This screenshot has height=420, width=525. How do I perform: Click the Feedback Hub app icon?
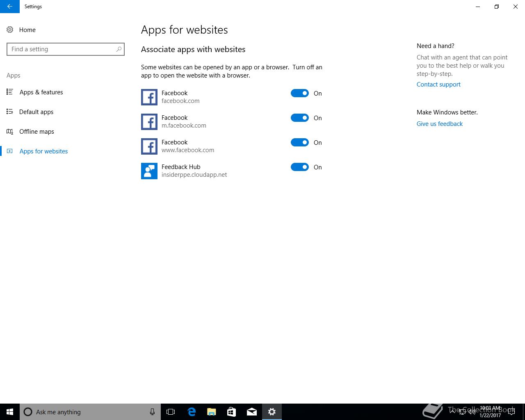click(149, 171)
